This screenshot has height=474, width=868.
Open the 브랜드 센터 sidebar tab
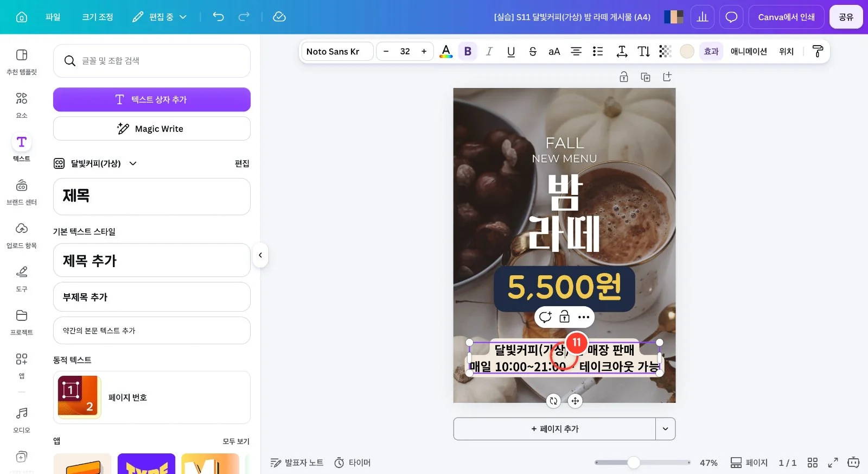[22, 192]
